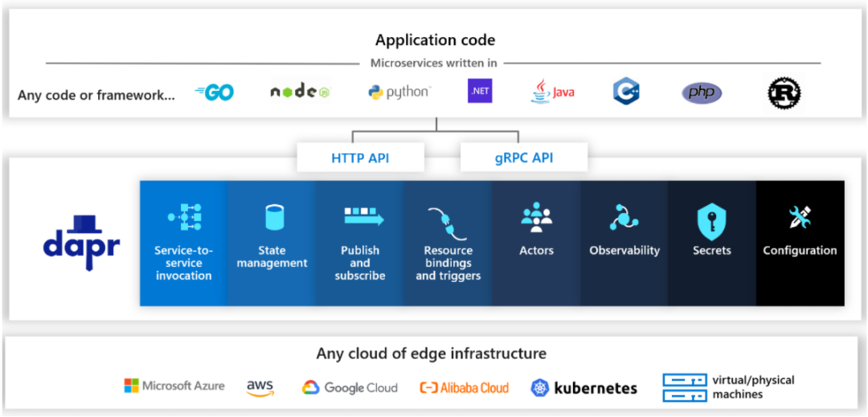
Task: Click the 'Publish and subscribe' label
Action: (x=360, y=263)
